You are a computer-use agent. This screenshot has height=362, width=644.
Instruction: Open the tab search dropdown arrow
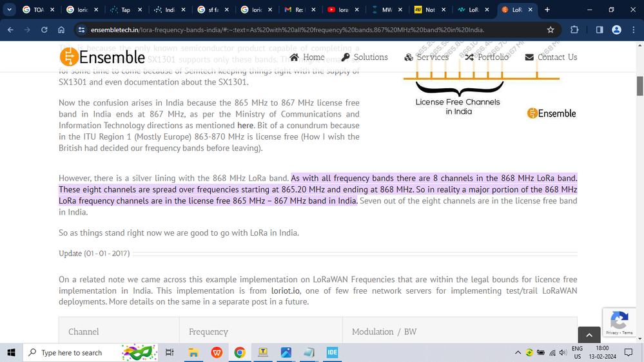pos(9,10)
